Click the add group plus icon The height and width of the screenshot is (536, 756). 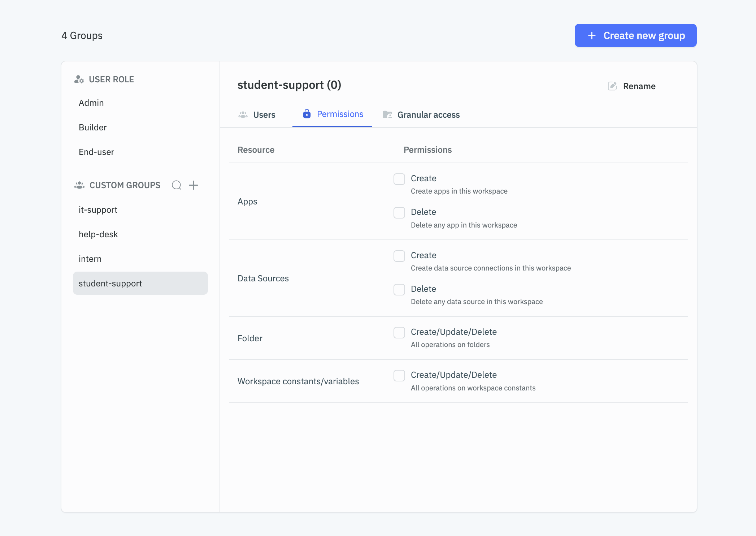pos(194,185)
